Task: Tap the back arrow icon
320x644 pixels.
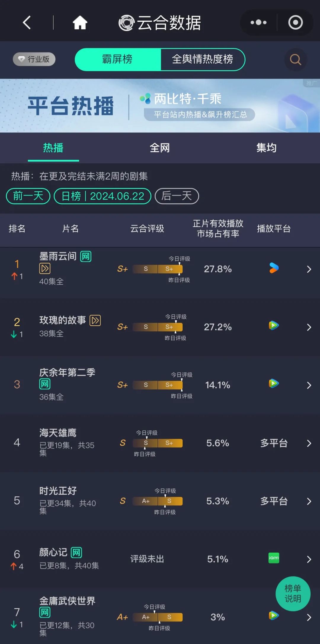Action: (27, 23)
